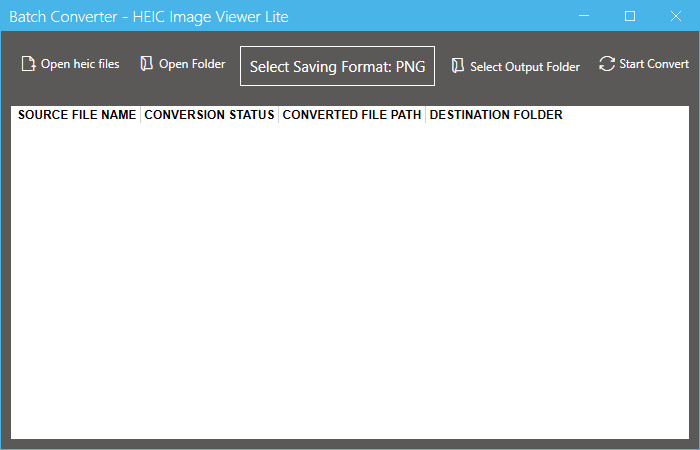Click the DESTINATION FOLDER column header
700x450 pixels.
(496, 115)
